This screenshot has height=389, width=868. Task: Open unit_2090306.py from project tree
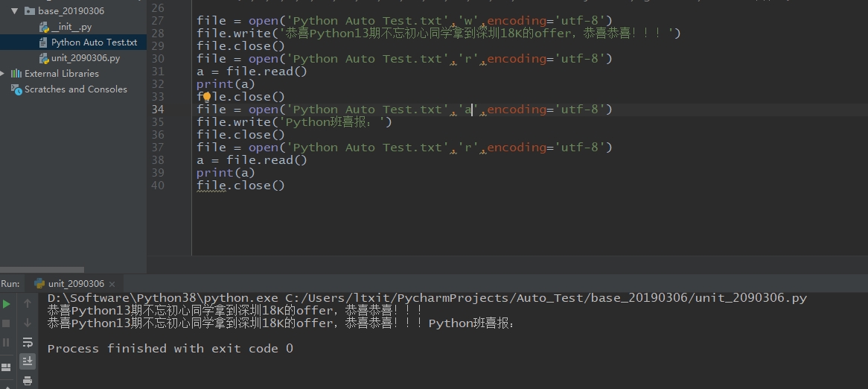click(85, 58)
